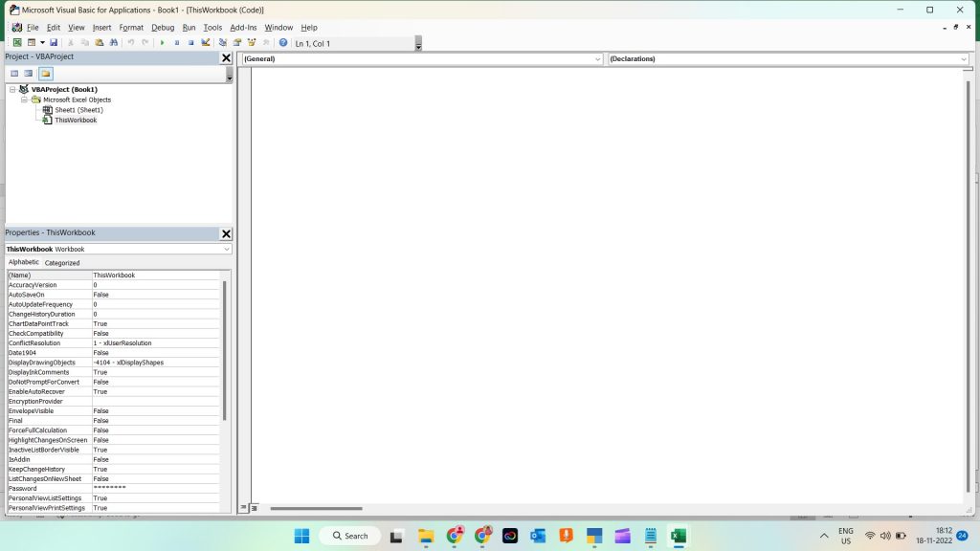Viewport: 980px width, 551px height.
Task: Open the Edit menu
Action: [x=54, y=28]
